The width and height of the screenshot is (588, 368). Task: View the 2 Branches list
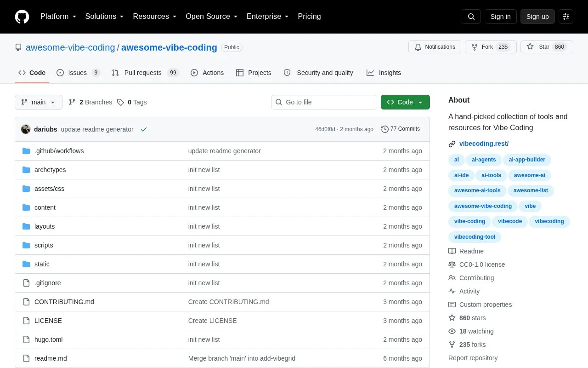(x=90, y=102)
